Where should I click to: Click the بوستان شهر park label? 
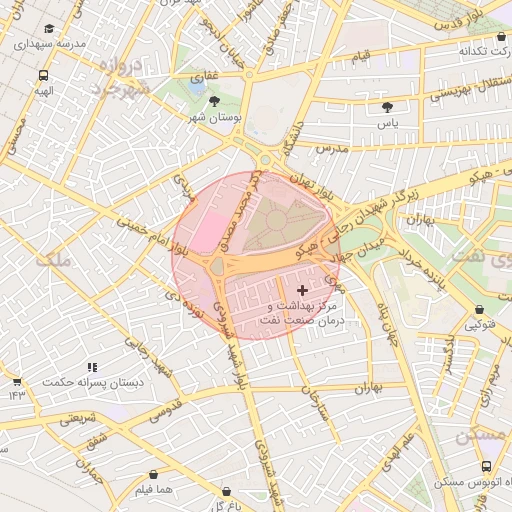215,118
